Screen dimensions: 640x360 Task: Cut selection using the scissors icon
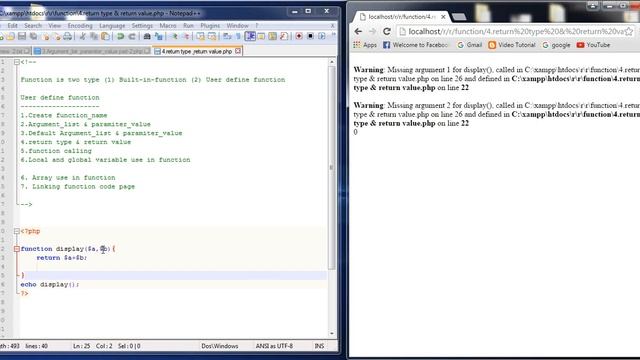click(x=82, y=36)
